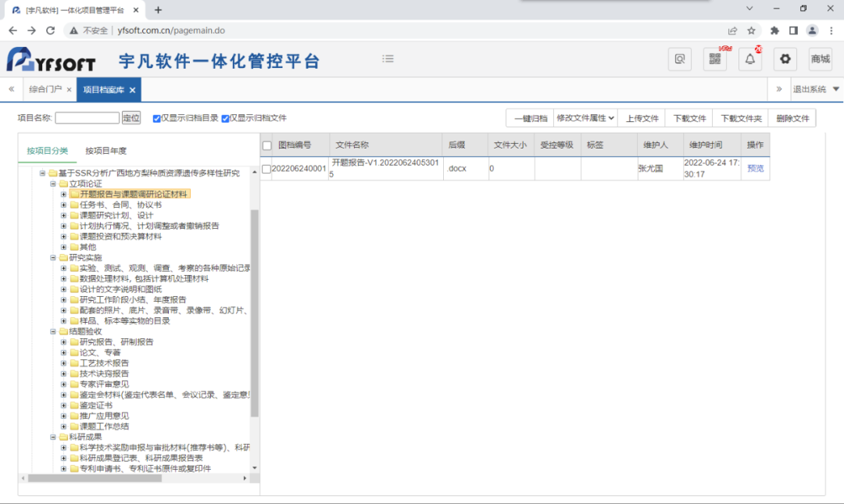The width and height of the screenshot is (844, 504).
Task: Collapse the 基于SSR分析 project root node
Action: point(42,173)
